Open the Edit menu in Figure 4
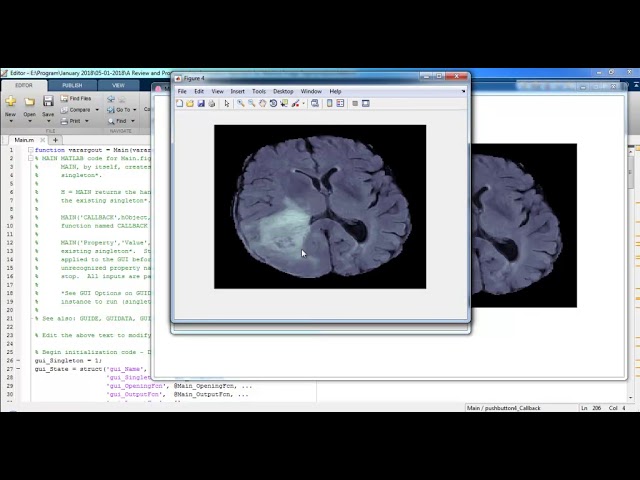The height and width of the screenshot is (480, 640). pos(199,91)
